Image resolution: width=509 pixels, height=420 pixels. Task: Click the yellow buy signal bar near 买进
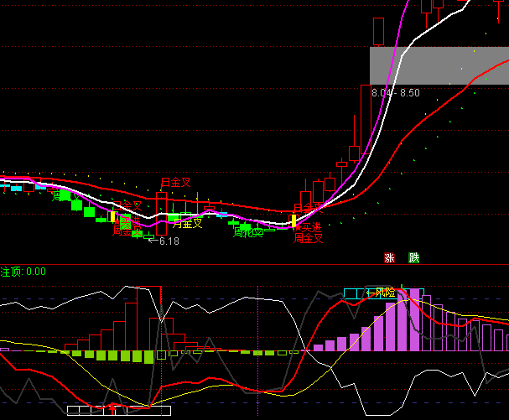click(x=293, y=221)
